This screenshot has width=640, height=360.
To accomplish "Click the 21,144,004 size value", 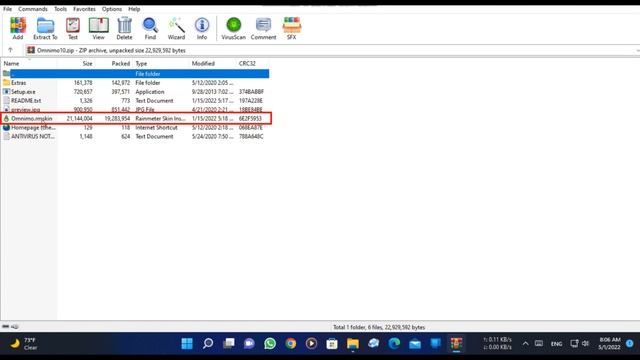I will click(80, 118).
